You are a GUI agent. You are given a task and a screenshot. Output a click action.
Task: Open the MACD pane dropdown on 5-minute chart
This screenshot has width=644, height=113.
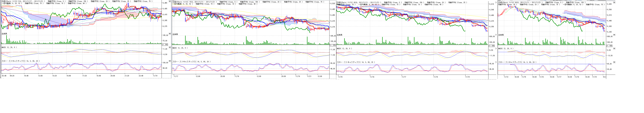pyautogui.click(x=170, y=47)
